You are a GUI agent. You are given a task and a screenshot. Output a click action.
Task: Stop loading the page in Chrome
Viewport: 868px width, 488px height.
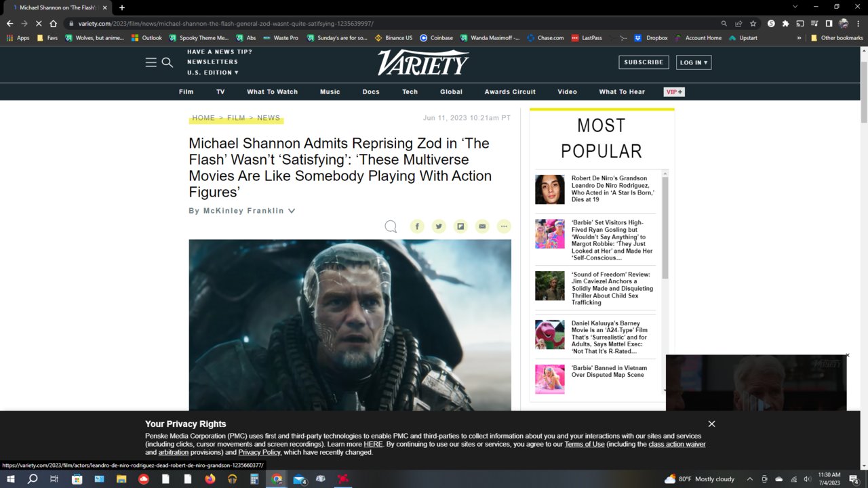tap(38, 23)
